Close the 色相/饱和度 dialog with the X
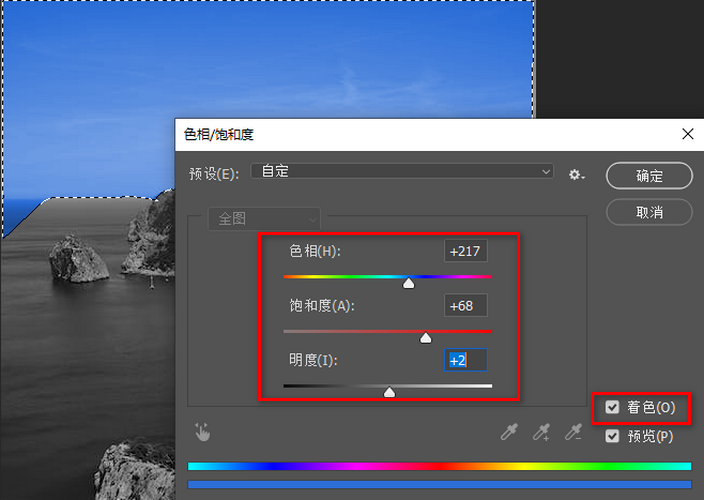The width and height of the screenshot is (704, 500). pyautogui.click(x=687, y=134)
